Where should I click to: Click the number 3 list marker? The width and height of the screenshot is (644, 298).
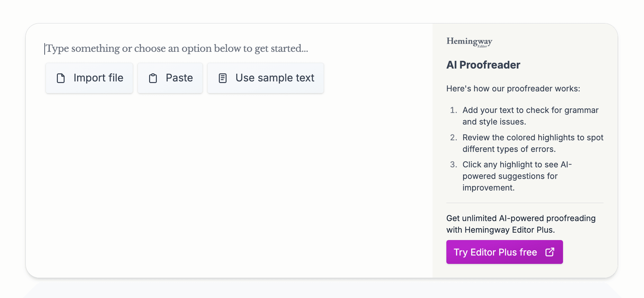(x=453, y=165)
